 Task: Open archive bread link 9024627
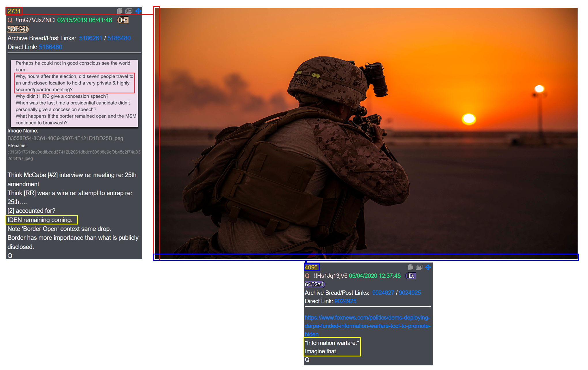(x=383, y=293)
